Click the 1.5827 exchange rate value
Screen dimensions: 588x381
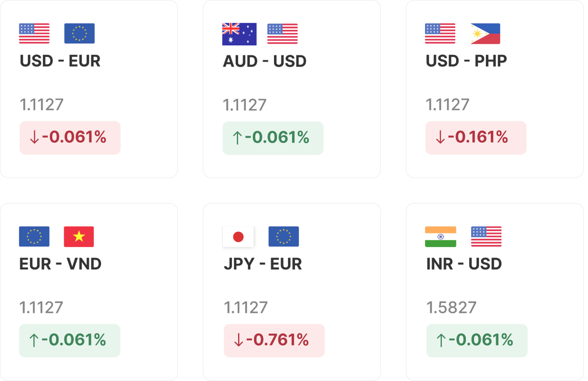coord(451,307)
